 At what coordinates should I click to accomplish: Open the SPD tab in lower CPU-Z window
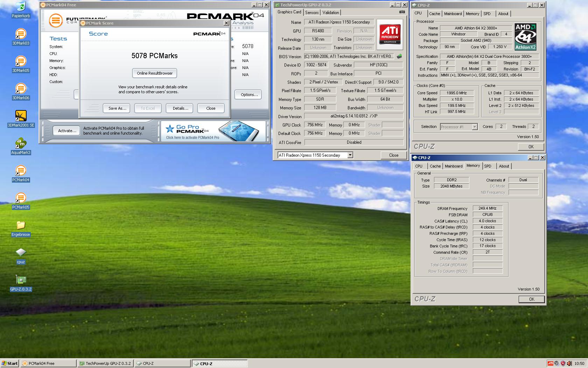488,166
